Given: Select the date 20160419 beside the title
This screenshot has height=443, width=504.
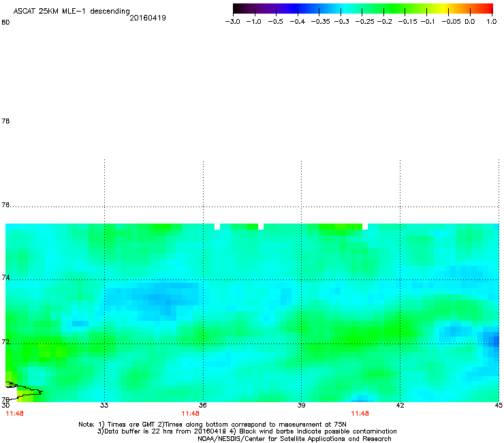Looking at the screenshot, I should coord(148,18).
